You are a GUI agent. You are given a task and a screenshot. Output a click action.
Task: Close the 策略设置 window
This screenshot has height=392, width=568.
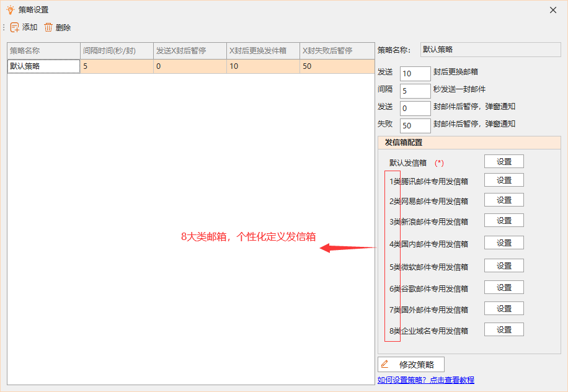coord(552,10)
